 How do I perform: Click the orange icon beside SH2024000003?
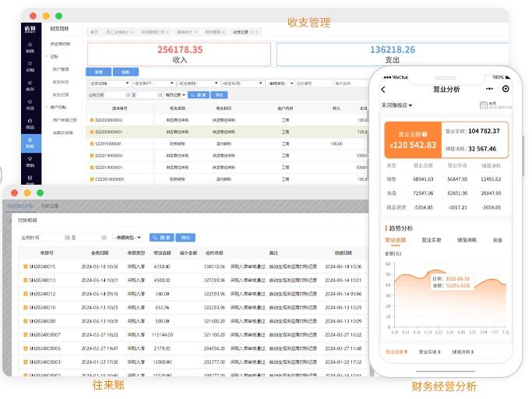(26, 362)
